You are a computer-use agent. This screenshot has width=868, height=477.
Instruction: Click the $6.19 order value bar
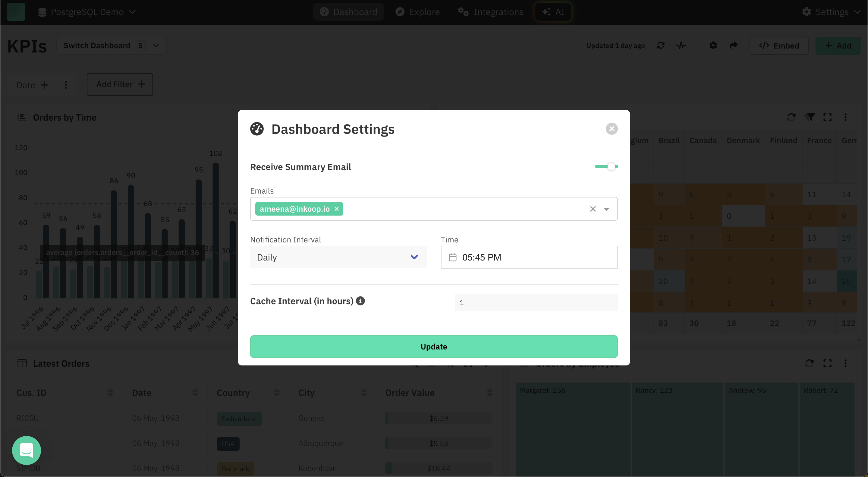[x=439, y=418]
